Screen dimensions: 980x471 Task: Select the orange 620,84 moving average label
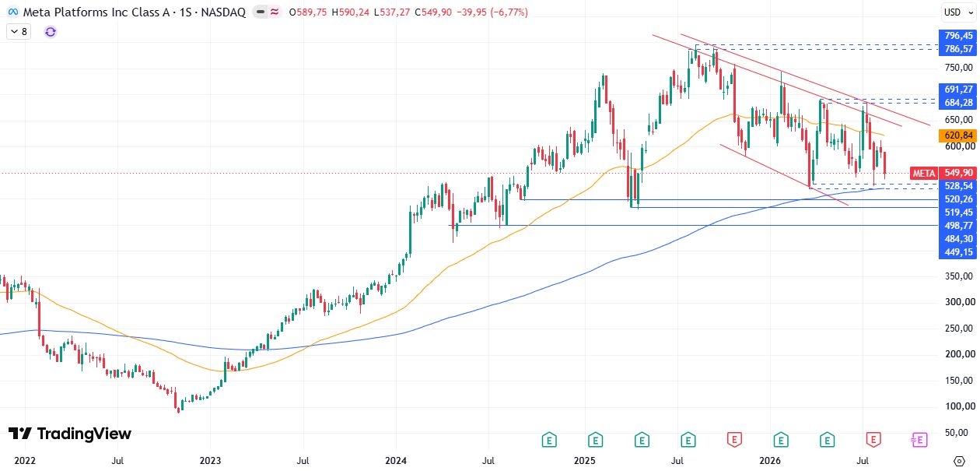957,135
